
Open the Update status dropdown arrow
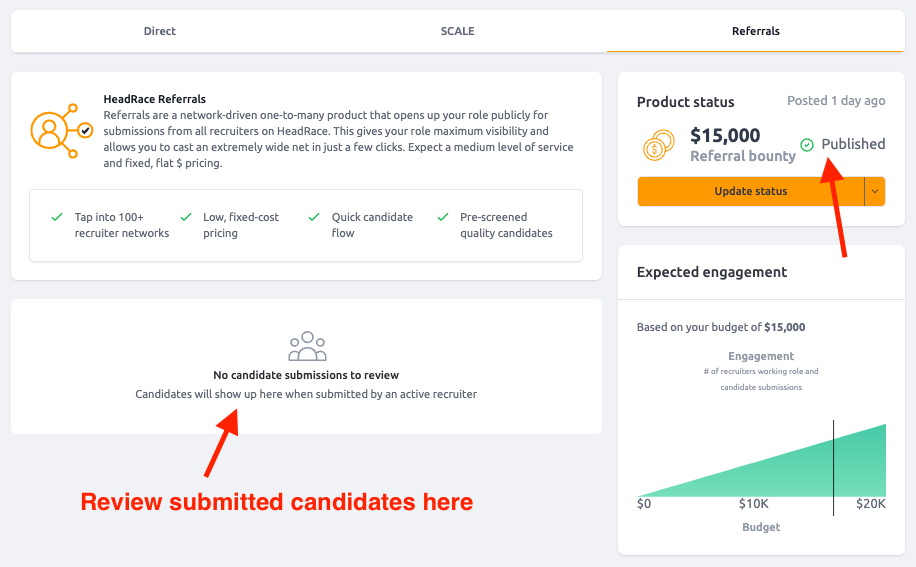875,192
